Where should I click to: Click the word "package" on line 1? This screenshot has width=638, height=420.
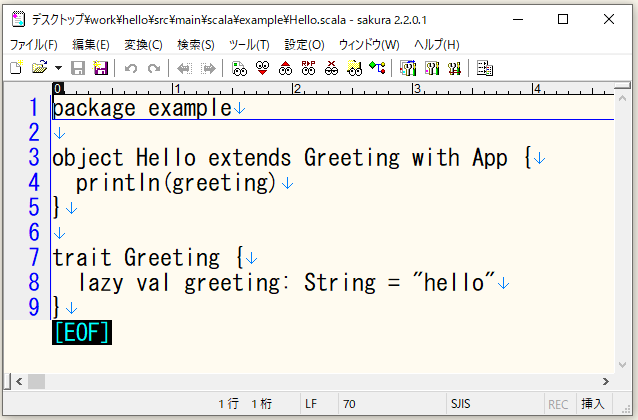click(94, 109)
